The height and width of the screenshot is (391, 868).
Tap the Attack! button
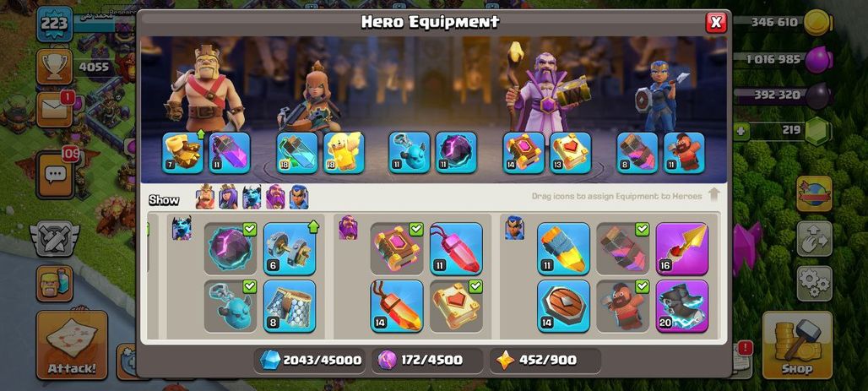(x=72, y=345)
